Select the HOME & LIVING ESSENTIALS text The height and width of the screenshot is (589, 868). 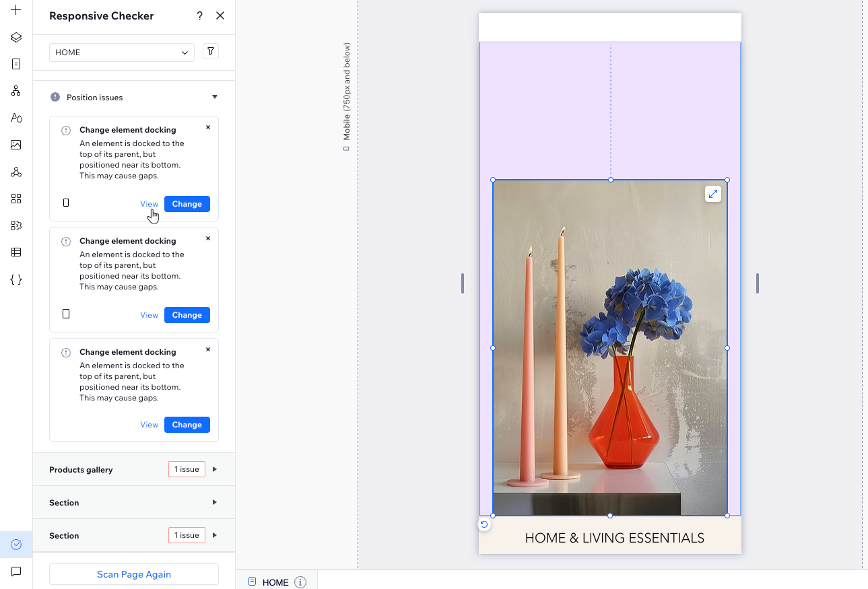point(614,538)
